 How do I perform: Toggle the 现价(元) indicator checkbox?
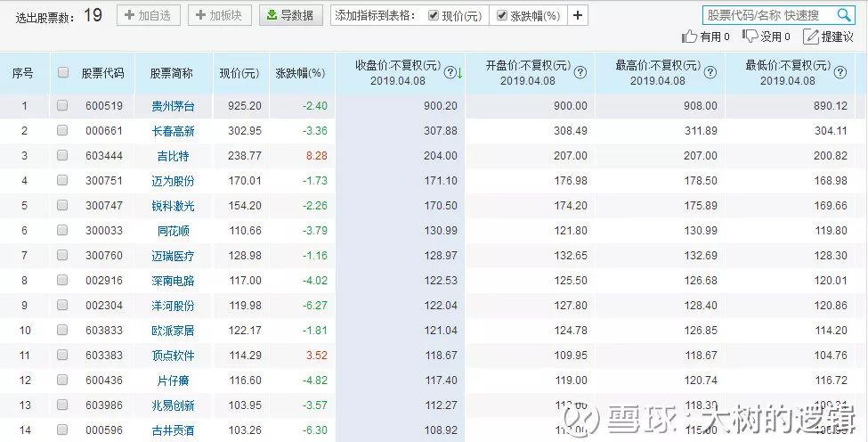[434, 15]
